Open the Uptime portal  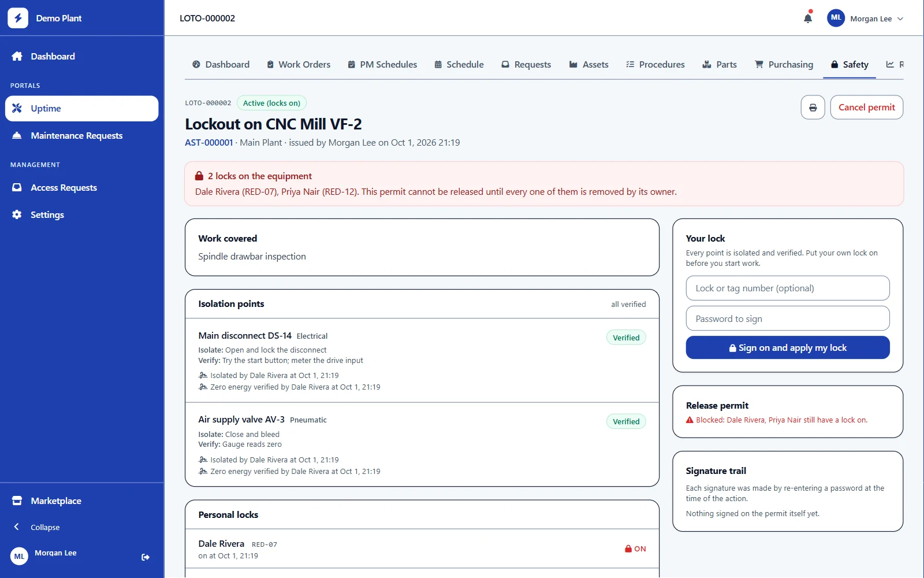point(82,109)
